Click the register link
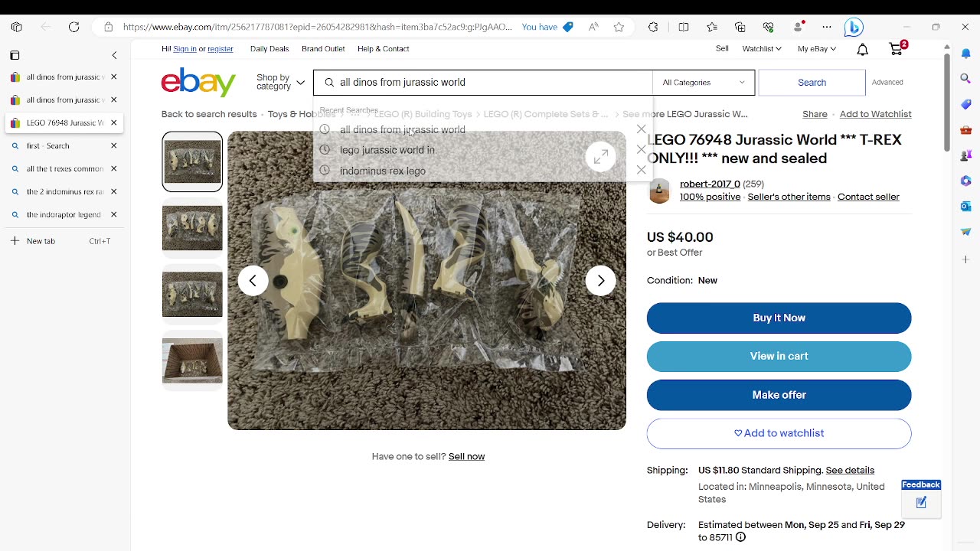The image size is (980, 551). (x=220, y=49)
